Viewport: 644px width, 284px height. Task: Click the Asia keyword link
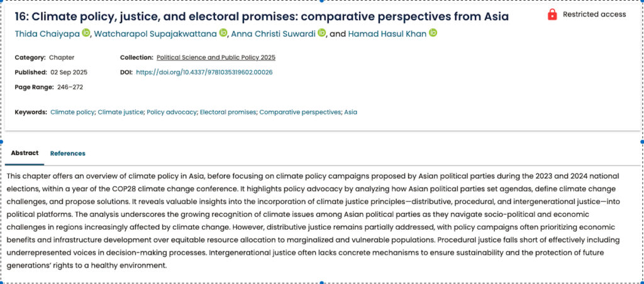pos(350,112)
